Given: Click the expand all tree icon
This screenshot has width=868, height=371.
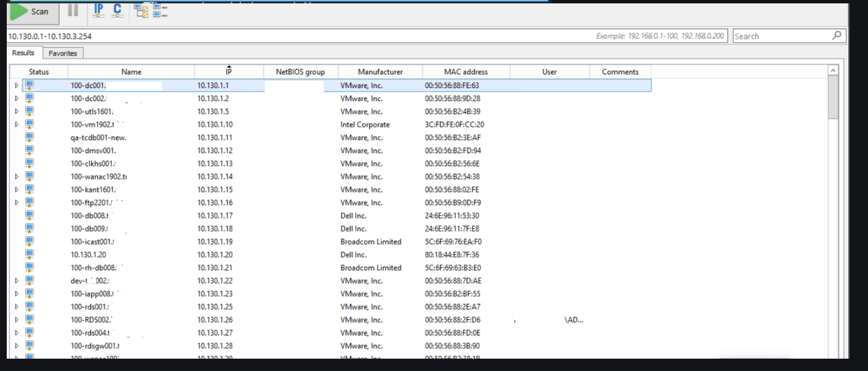Looking at the screenshot, I should coord(141,11).
